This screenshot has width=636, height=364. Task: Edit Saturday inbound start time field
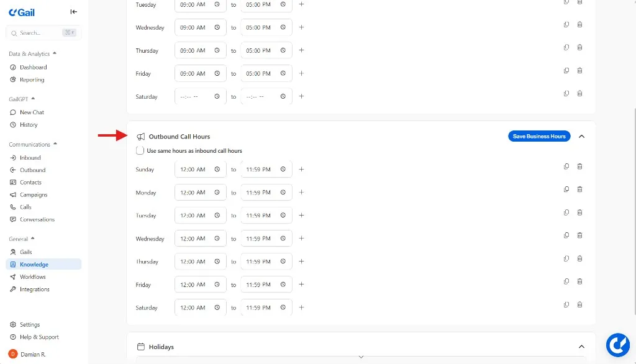(201, 96)
